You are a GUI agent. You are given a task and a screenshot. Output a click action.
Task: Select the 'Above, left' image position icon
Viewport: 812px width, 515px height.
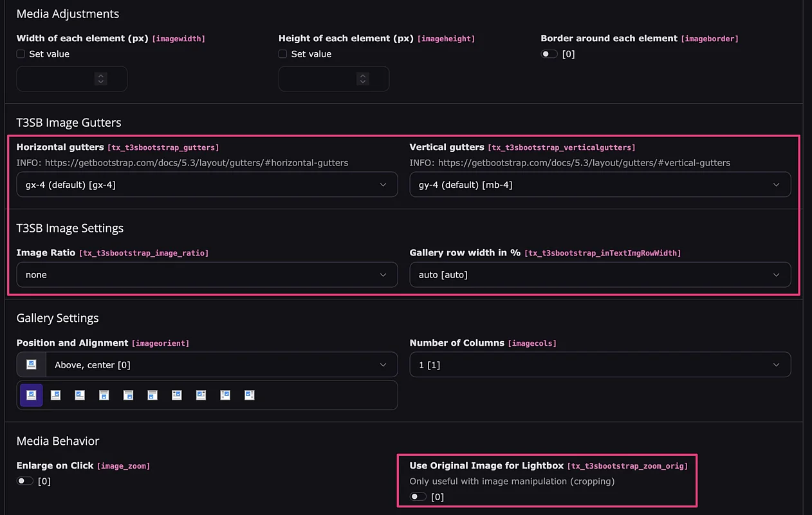coord(80,395)
